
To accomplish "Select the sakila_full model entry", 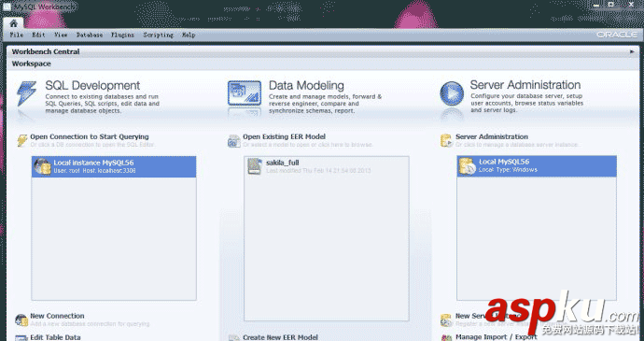I will click(327, 166).
